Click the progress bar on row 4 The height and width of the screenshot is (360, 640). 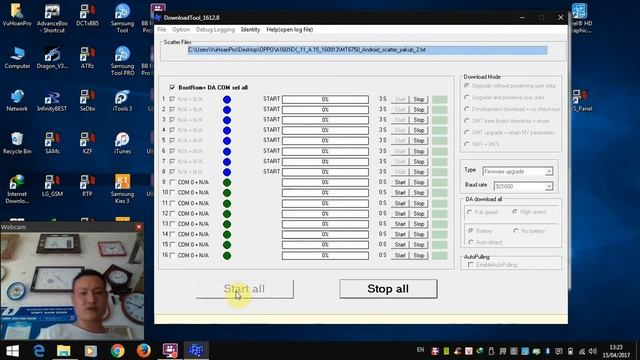point(325,130)
